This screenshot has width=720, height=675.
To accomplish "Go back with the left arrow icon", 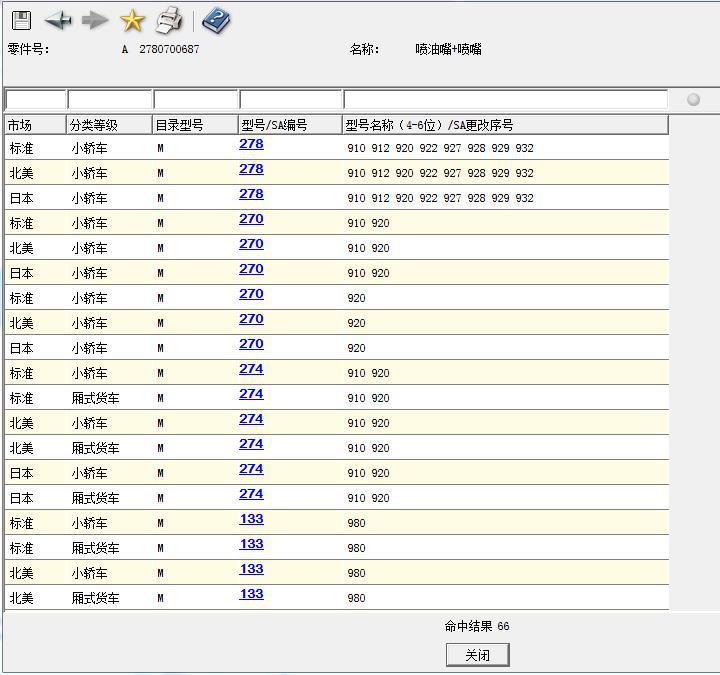I will click(x=58, y=20).
